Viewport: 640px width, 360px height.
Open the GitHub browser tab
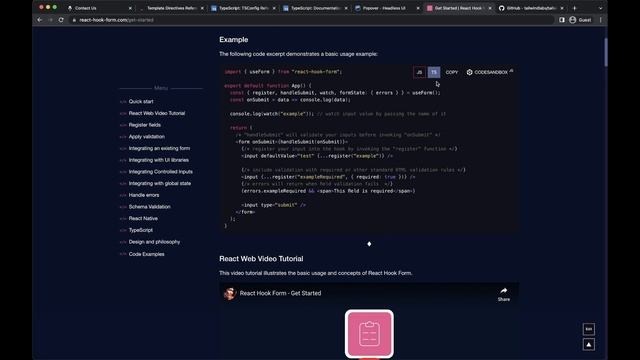point(530,8)
